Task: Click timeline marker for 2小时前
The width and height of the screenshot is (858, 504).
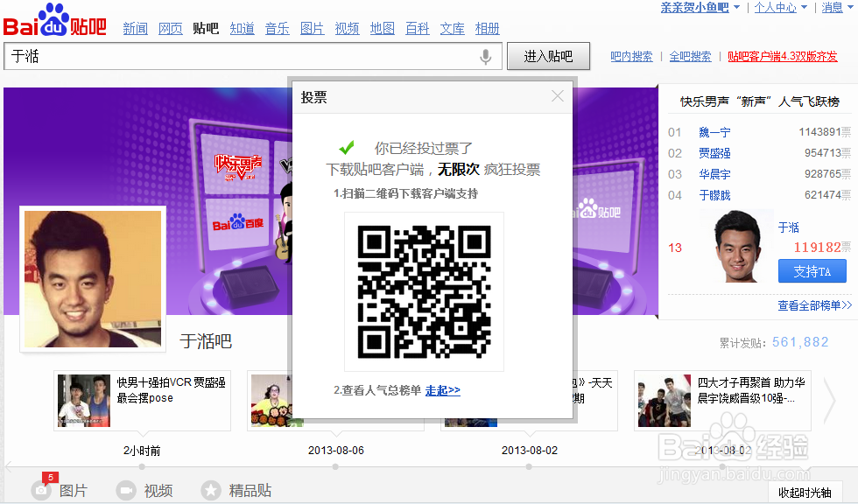Action: coord(142,467)
